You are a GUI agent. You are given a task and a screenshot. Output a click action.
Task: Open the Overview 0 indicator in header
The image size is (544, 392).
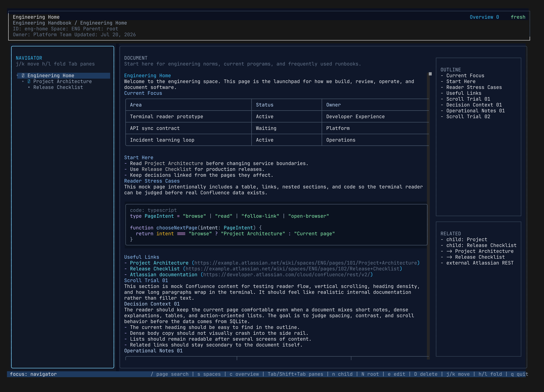tap(484, 17)
